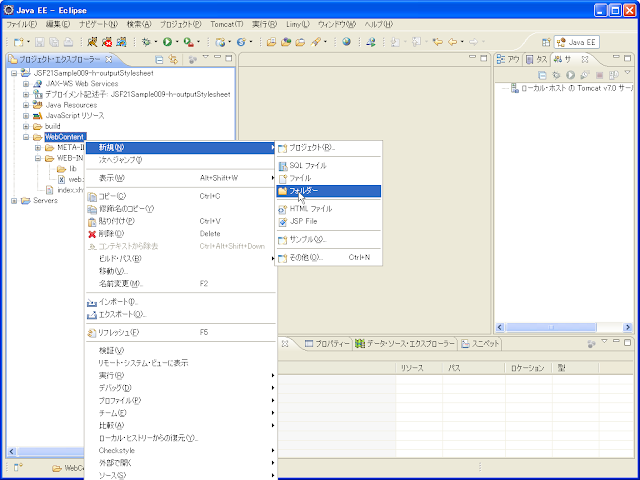Expand the JAX-WS Web Services node
The width and height of the screenshot is (640, 480).
[x=26, y=84]
